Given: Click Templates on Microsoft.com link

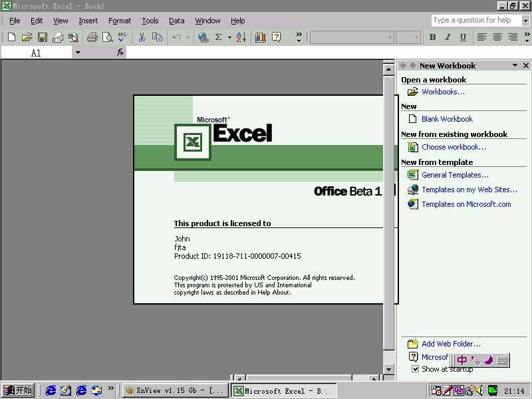Looking at the screenshot, I should coord(466,204).
